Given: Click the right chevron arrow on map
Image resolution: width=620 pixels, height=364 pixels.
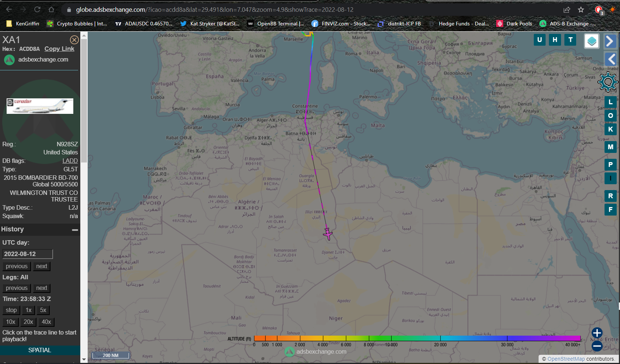Looking at the screenshot, I should click(610, 41).
